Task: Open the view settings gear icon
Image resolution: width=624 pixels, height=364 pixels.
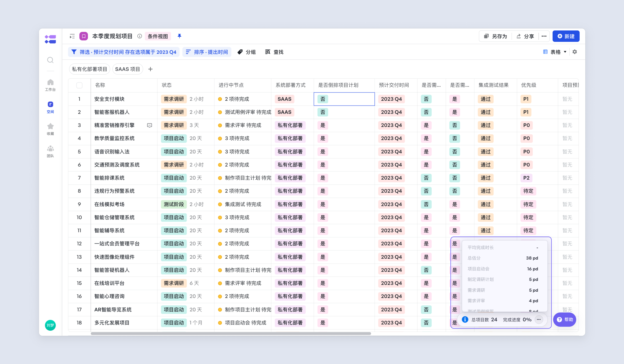Action: click(x=575, y=52)
